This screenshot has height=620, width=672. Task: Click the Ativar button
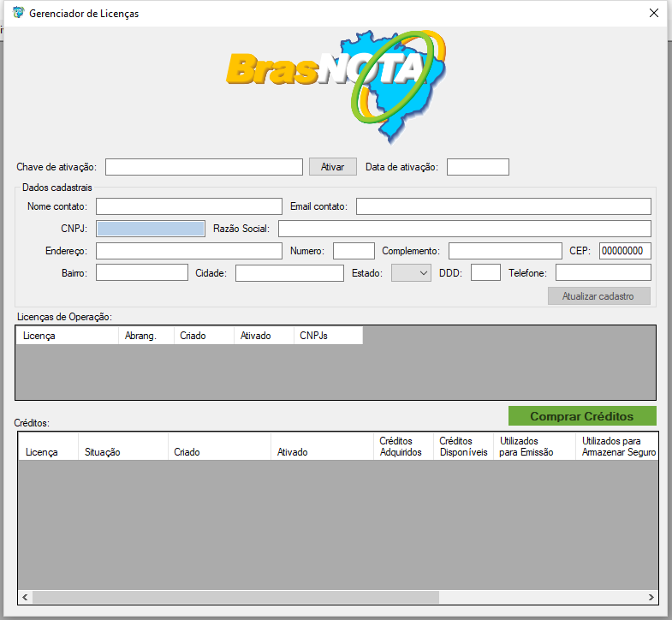tap(332, 167)
